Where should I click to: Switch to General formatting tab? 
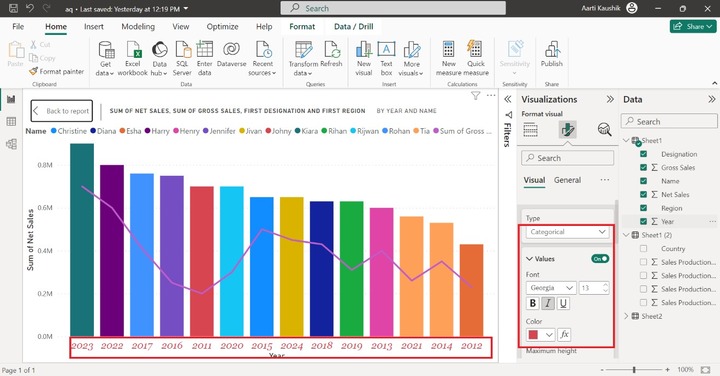[567, 180]
